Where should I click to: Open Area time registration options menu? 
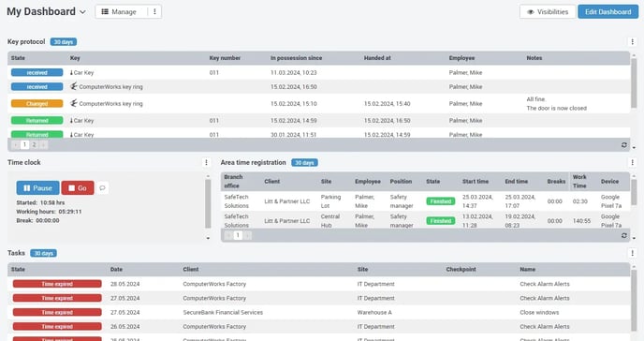(x=633, y=163)
